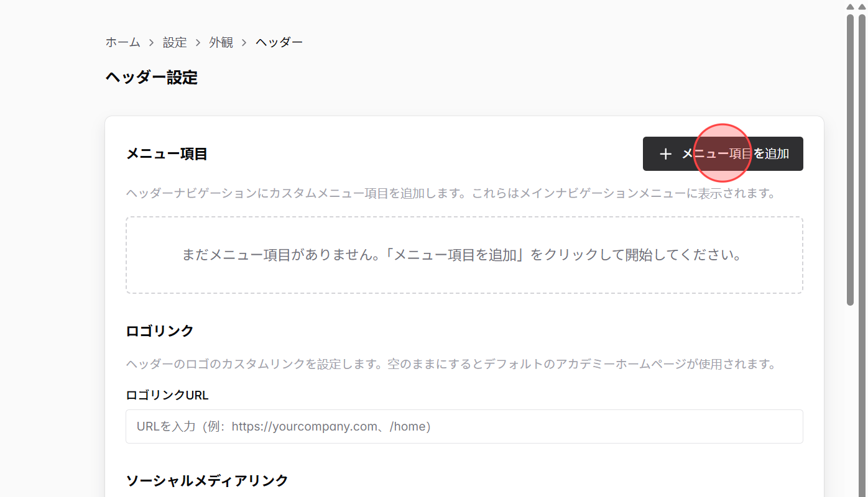Viewport: 868px width, 497px height.
Task: Click the menu item description text
Action: point(451,193)
